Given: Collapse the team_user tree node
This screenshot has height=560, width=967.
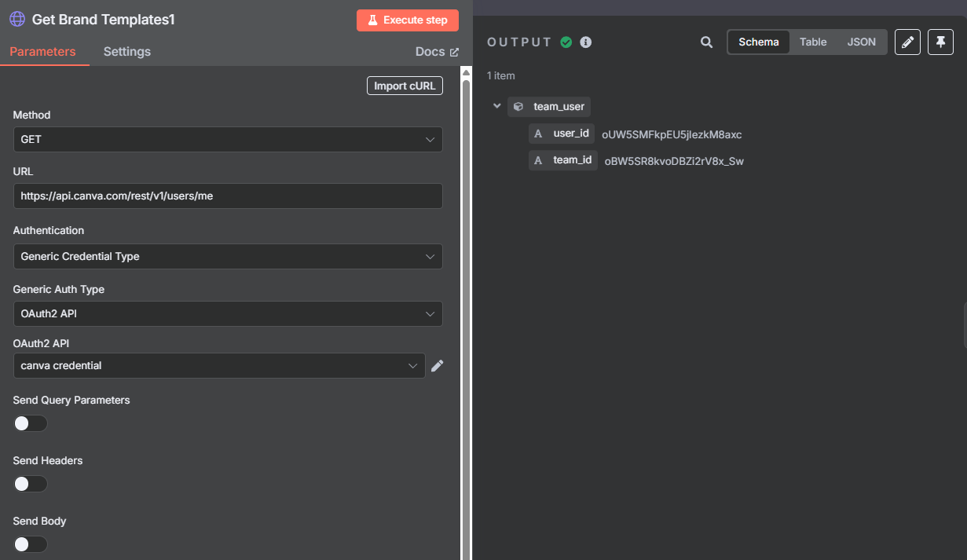Looking at the screenshot, I should (496, 106).
